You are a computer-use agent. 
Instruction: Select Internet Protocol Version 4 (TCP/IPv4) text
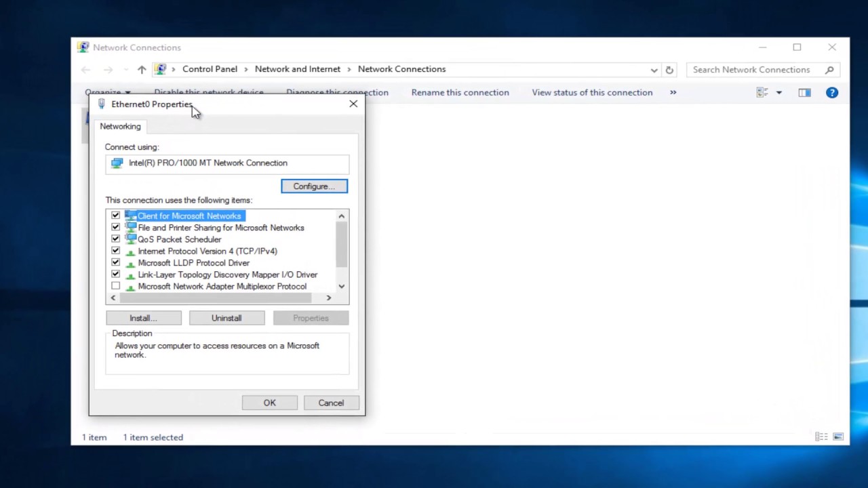(x=208, y=251)
